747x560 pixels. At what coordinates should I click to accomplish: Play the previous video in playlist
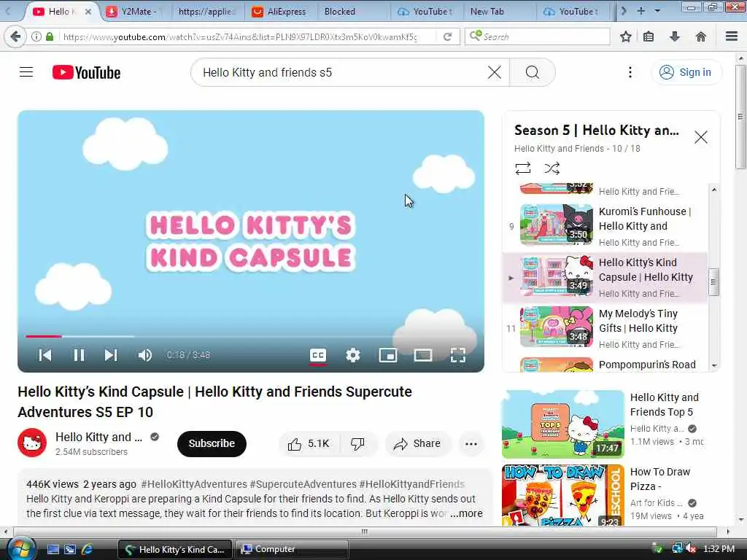44,355
